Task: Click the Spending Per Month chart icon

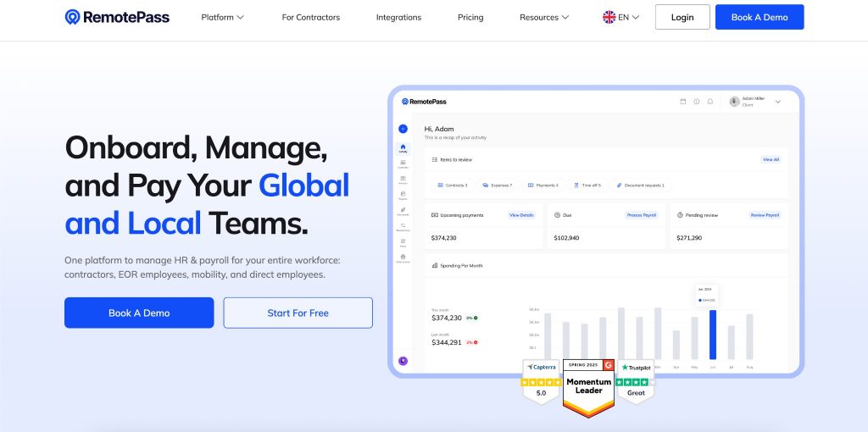Action: (x=435, y=265)
